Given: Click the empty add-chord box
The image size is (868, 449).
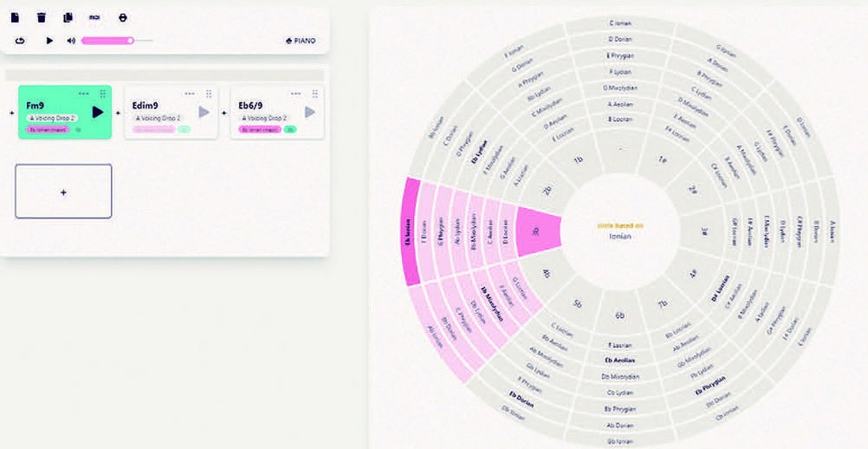Looking at the screenshot, I should click(63, 191).
